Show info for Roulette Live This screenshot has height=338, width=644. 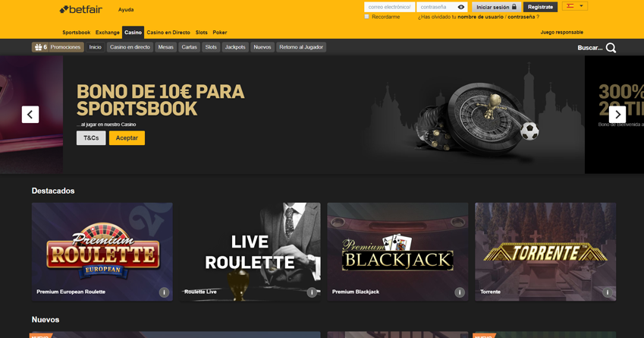coord(312,292)
